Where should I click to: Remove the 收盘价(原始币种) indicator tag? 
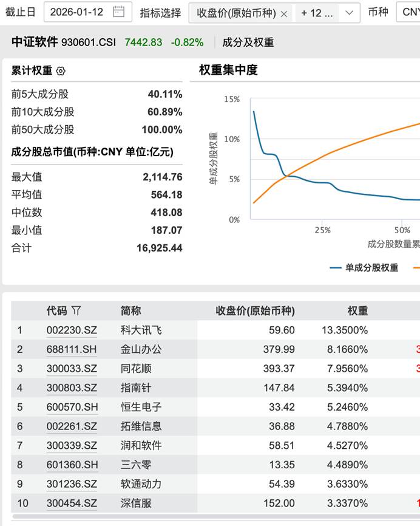(x=284, y=14)
